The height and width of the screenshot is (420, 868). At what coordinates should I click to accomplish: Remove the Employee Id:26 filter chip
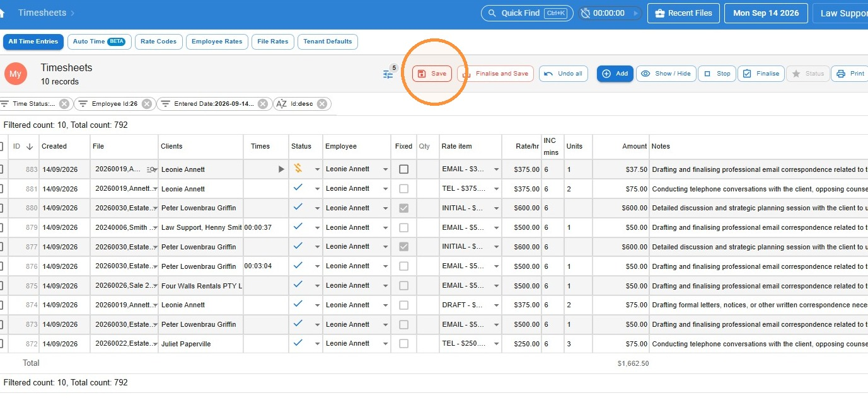coord(146,104)
